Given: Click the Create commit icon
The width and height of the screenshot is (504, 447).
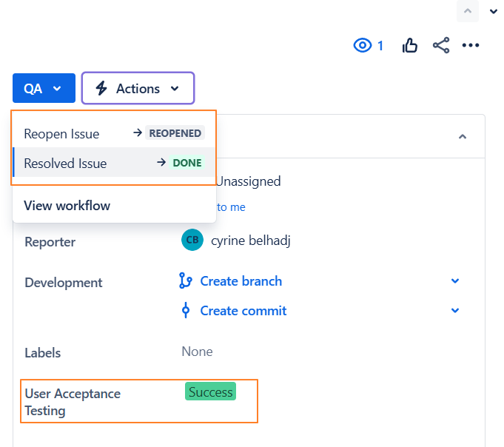Looking at the screenshot, I should tap(186, 311).
